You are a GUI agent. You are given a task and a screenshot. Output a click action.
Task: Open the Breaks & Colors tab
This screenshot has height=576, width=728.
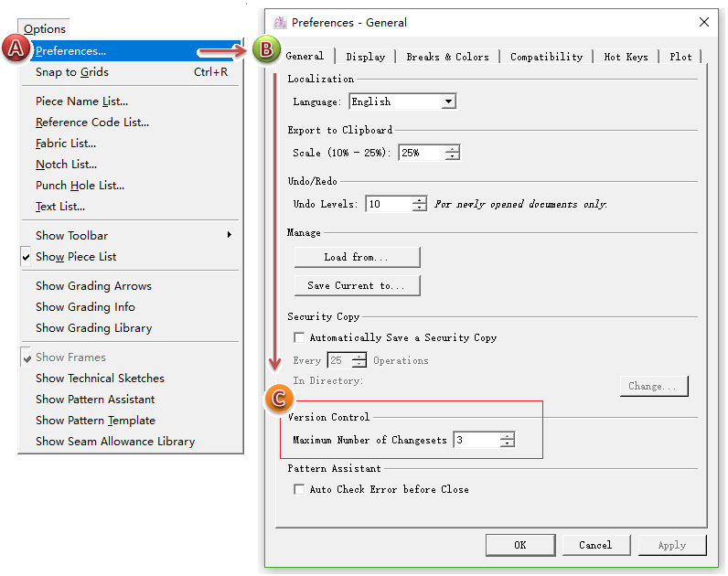click(x=447, y=57)
